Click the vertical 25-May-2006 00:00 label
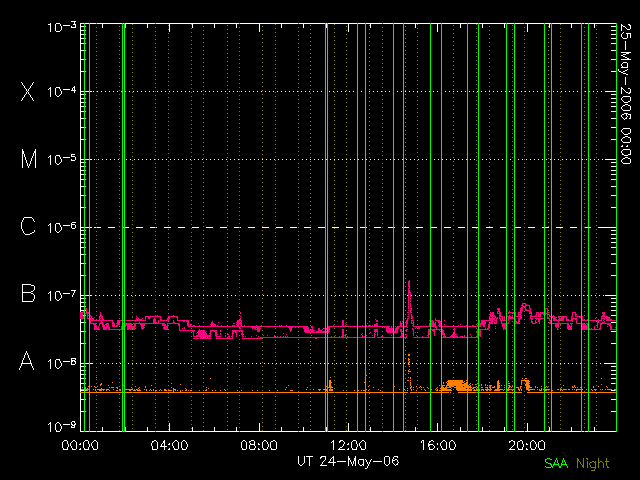The width and height of the screenshot is (640, 480). point(625,93)
